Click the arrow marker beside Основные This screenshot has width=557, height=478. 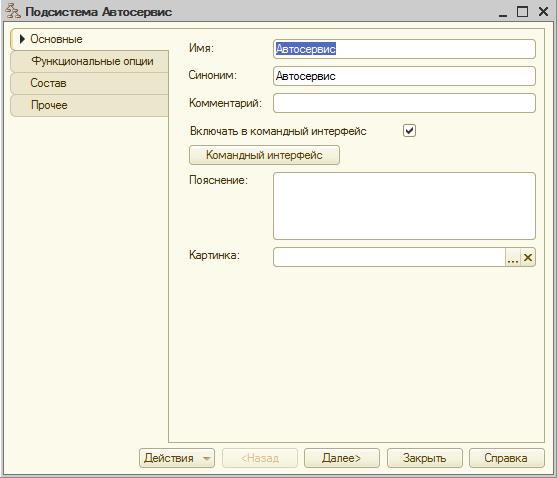(22, 39)
